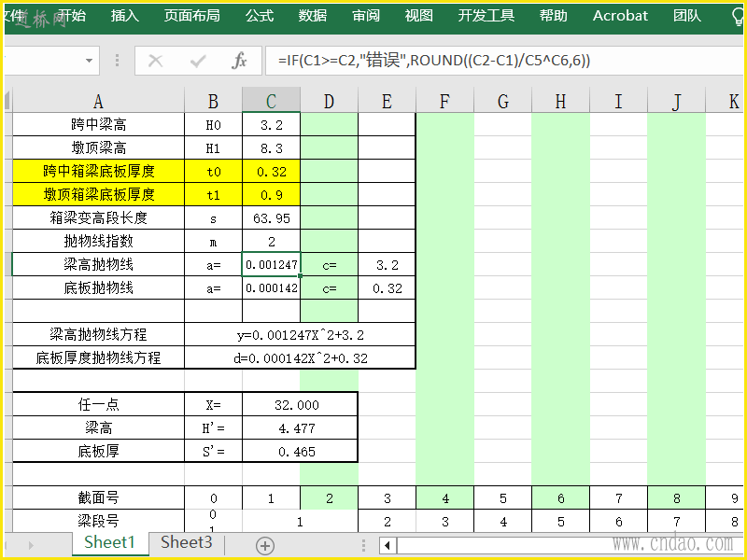Open the 帮助 ribbon tab
This screenshot has height=560, width=747.
pos(553,16)
